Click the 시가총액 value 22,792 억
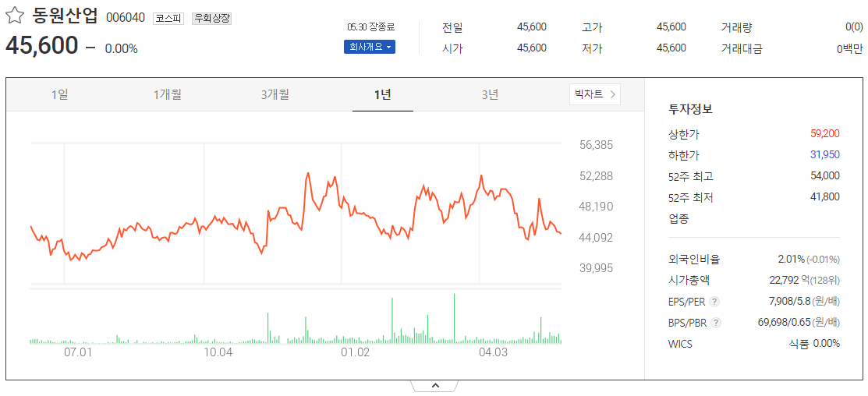The image size is (868, 396). pyautogui.click(x=789, y=280)
